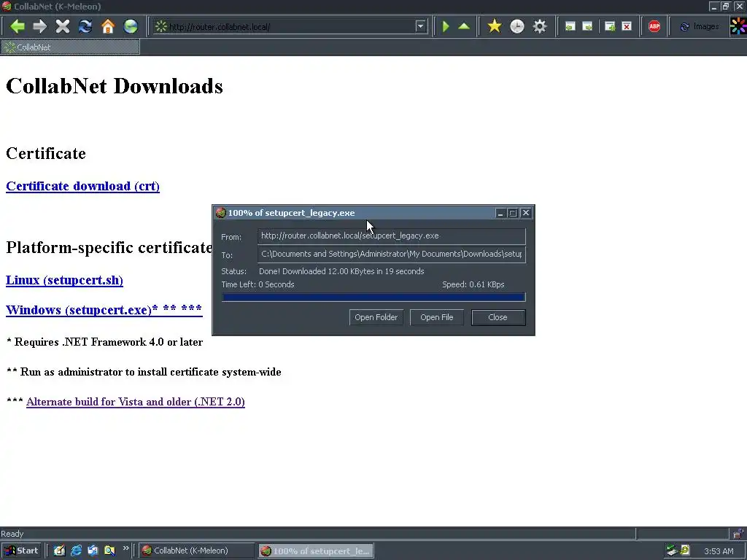Go back with the green left arrow
This screenshot has height=560, width=747.
point(18,26)
